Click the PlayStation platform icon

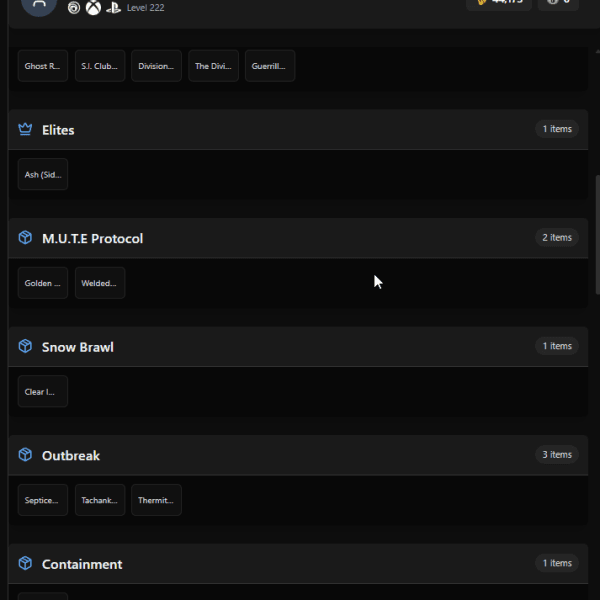coord(113,8)
